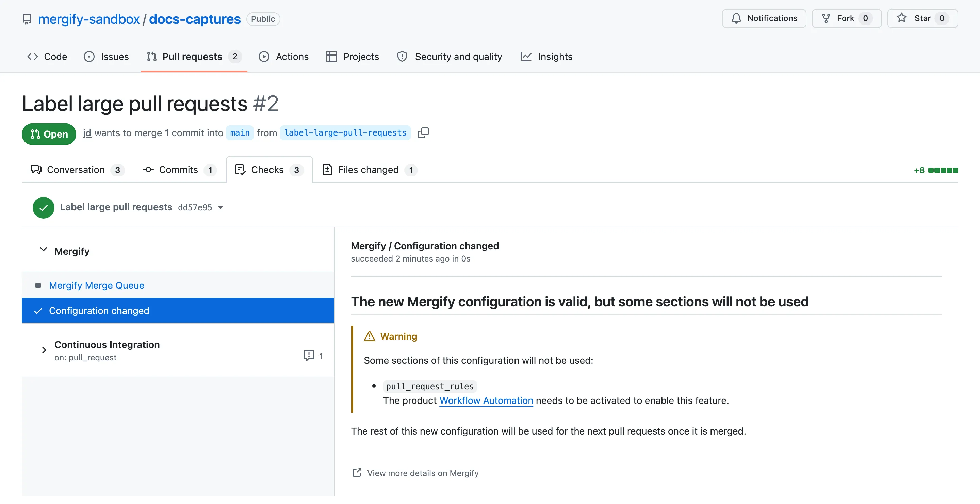Open the commit dropdown next to dd57e95
This screenshot has height=504, width=980.
point(220,208)
